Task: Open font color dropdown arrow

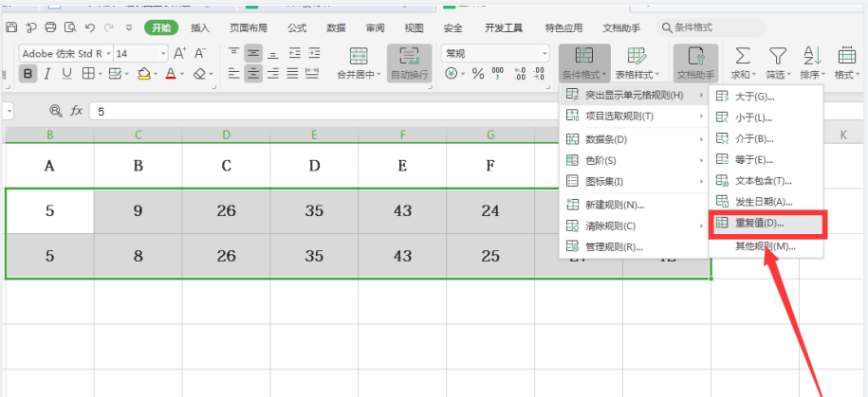Action: [182, 74]
